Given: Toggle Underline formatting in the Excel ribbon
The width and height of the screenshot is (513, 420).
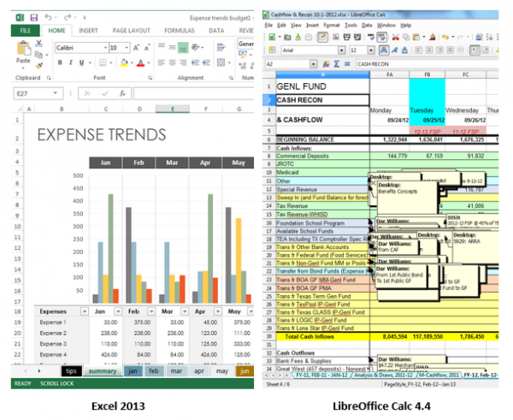Looking at the screenshot, I should point(81,63).
